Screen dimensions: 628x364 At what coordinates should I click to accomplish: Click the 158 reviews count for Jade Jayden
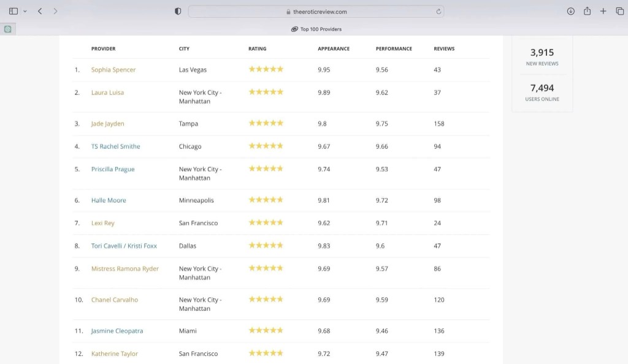(439, 124)
